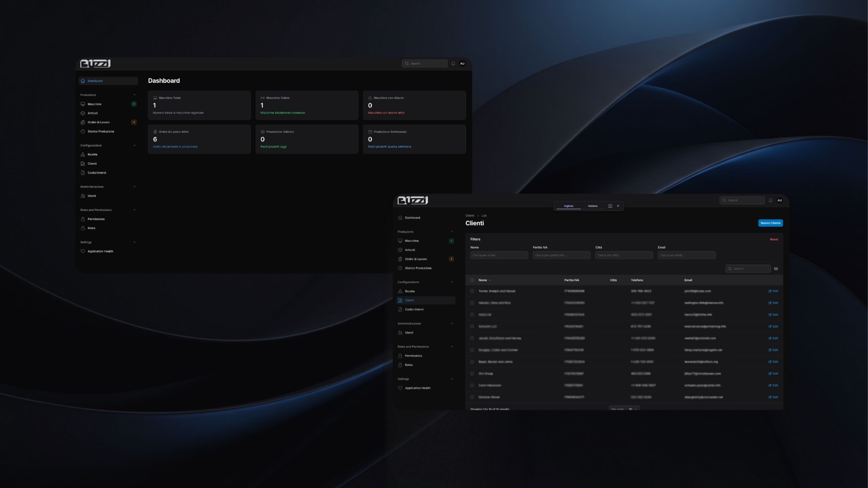The width and height of the screenshot is (868, 488).
Task: Open Ricette in Clienti window sidebar
Action: [x=410, y=291]
